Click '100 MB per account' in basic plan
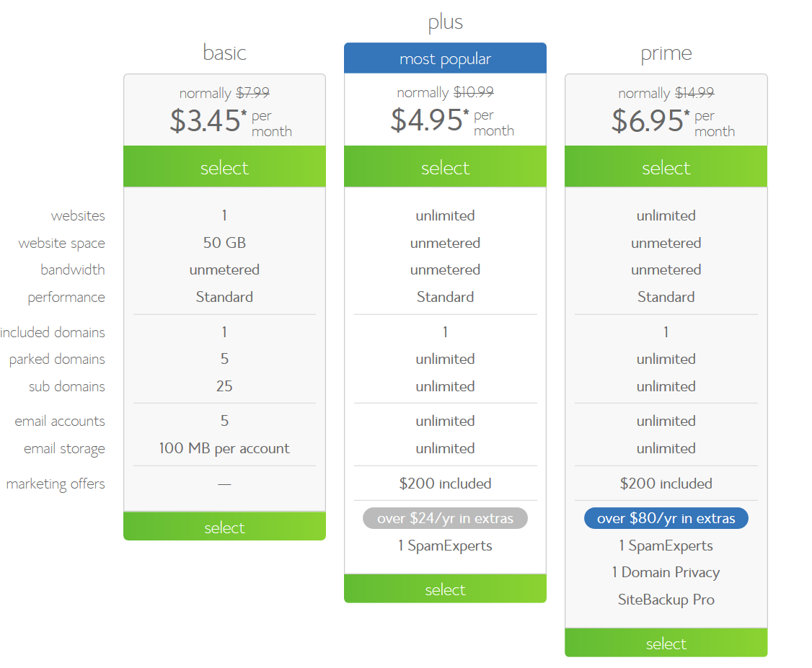 224,449
